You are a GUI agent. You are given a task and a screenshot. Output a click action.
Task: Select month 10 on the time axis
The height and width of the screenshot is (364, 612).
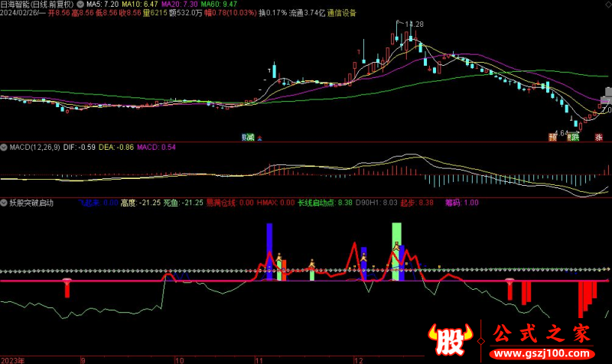179,358
